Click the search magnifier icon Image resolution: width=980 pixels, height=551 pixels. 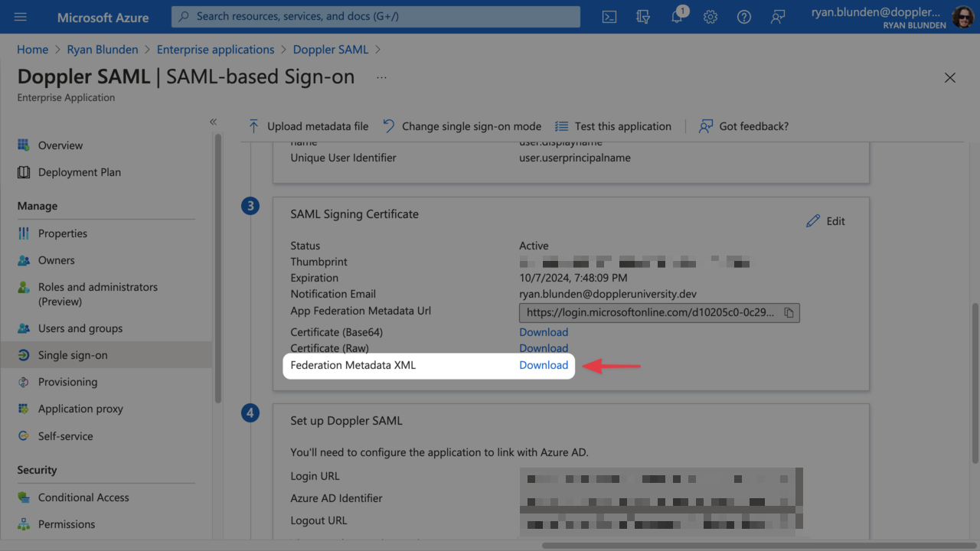click(184, 16)
